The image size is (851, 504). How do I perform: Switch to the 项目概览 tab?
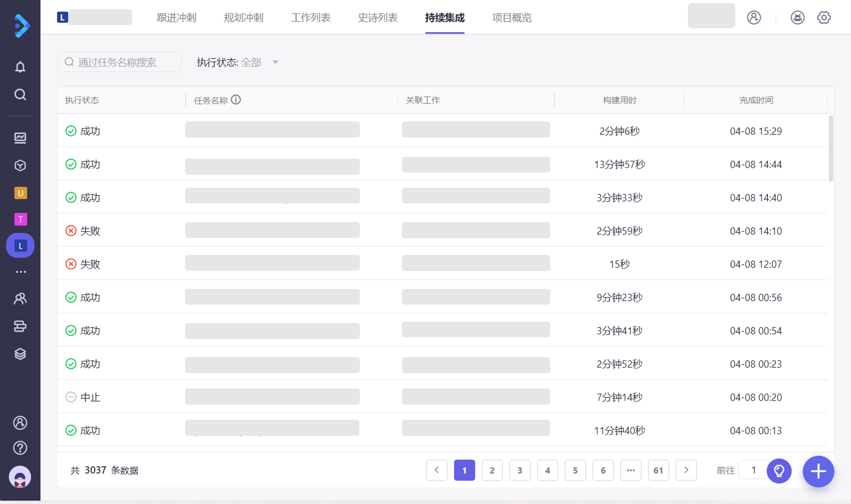click(x=511, y=17)
